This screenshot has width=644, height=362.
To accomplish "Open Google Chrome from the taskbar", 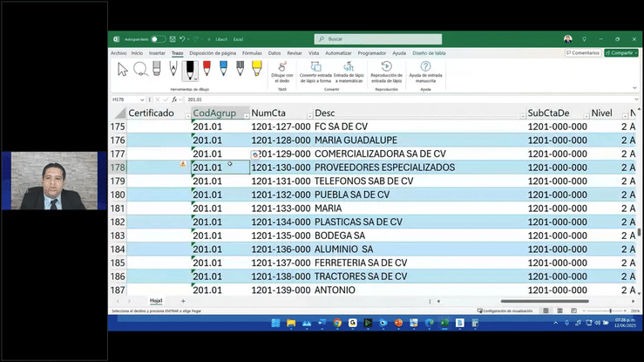I will [x=337, y=323].
